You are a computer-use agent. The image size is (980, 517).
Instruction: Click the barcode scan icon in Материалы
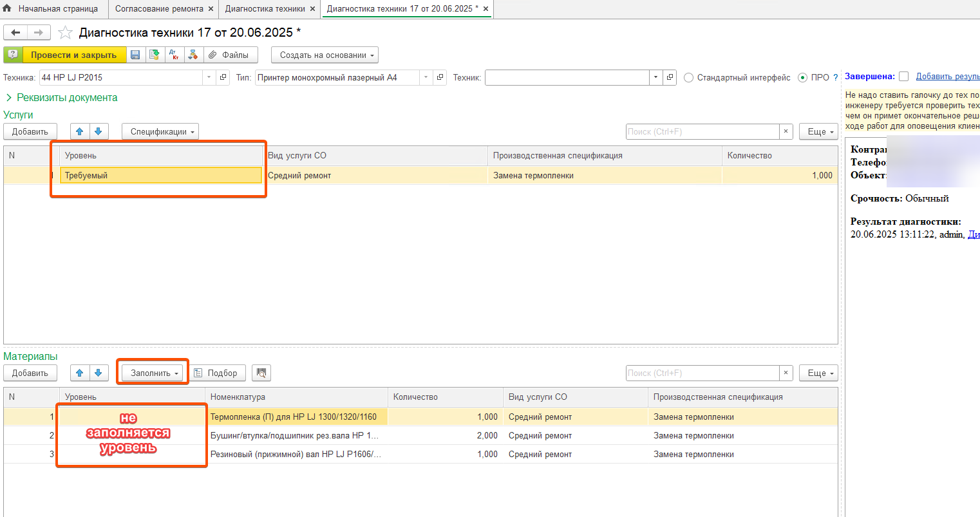[261, 373]
